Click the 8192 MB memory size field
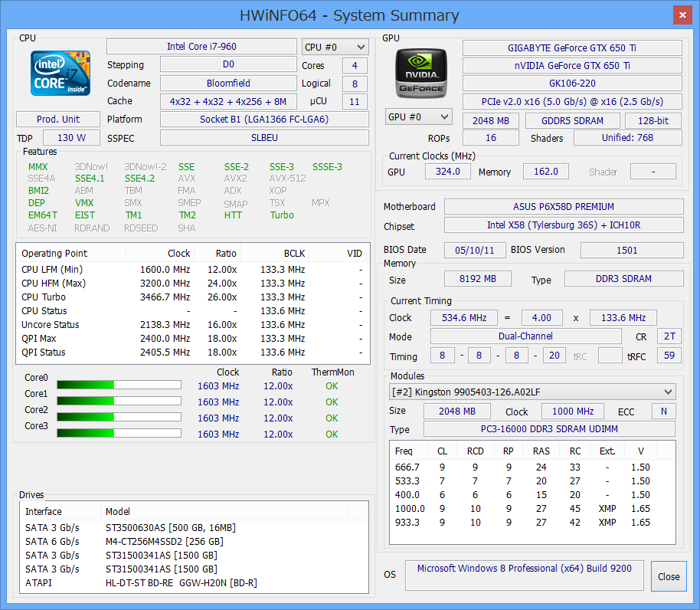The width and height of the screenshot is (700, 610). coord(478,279)
